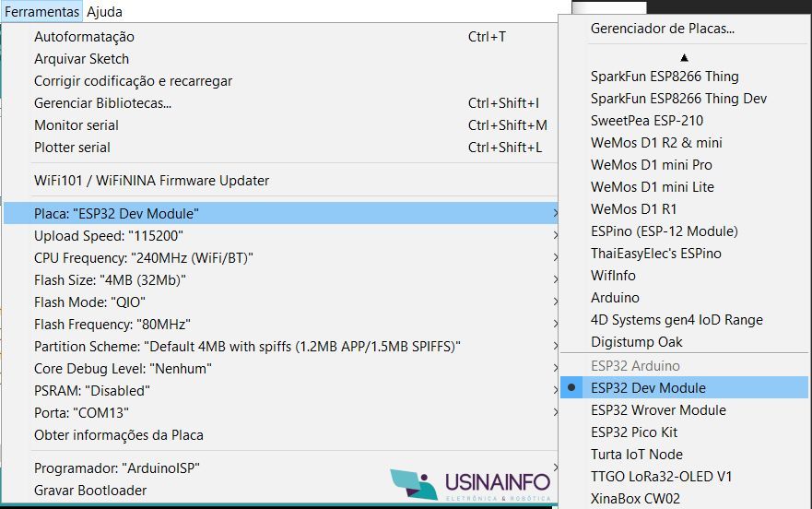
Task: Choose ThaiEasyElec's ESPino board
Action: pos(684,254)
